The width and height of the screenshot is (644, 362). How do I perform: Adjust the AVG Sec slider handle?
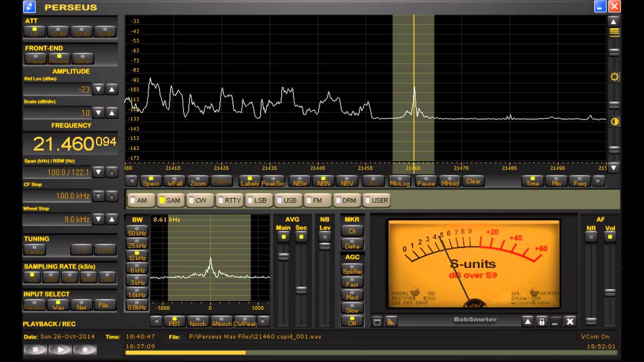coord(301,290)
